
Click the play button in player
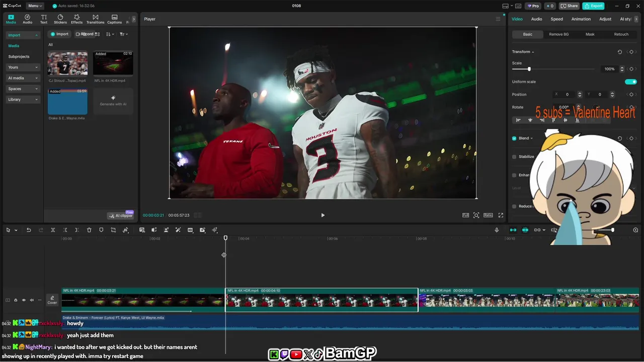[323, 215]
